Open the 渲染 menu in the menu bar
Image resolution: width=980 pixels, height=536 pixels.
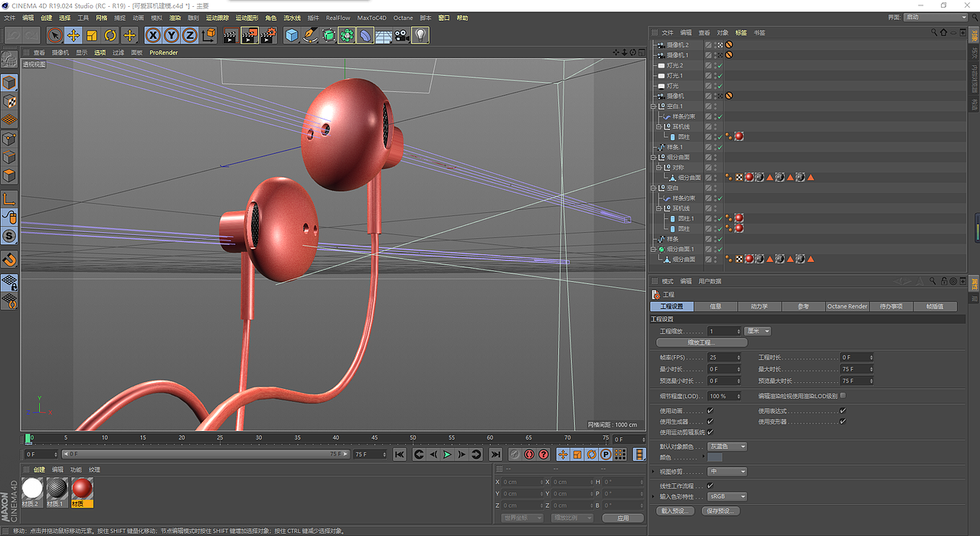175,18
